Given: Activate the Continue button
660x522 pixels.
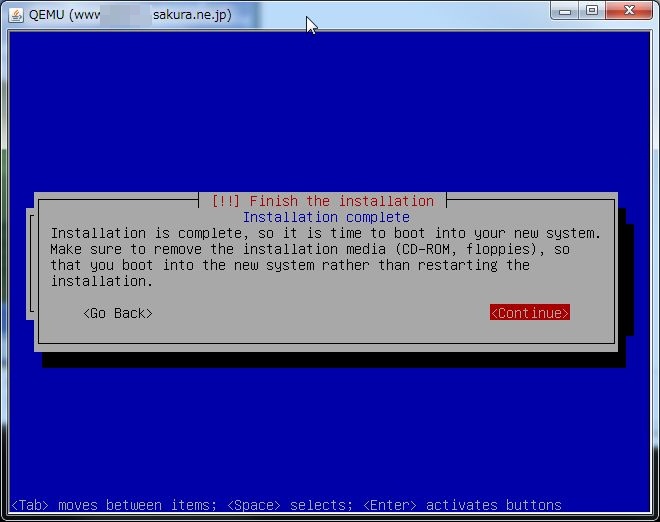Looking at the screenshot, I should click(x=530, y=313).
